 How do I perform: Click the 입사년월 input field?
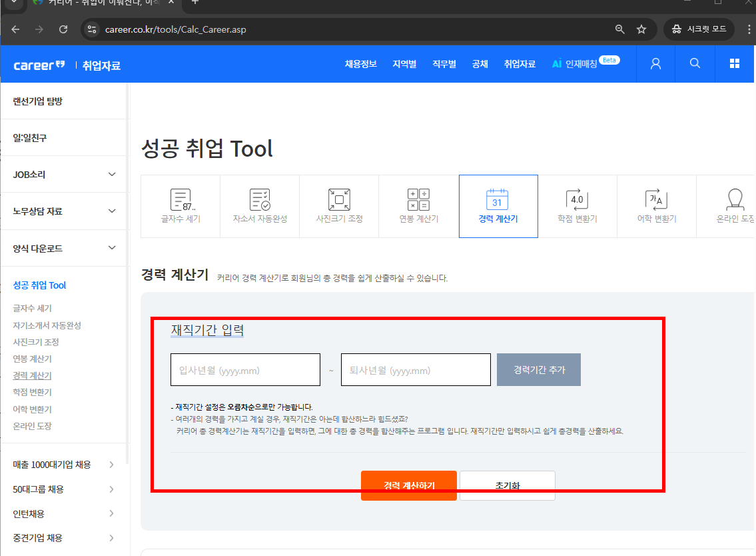click(x=245, y=369)
